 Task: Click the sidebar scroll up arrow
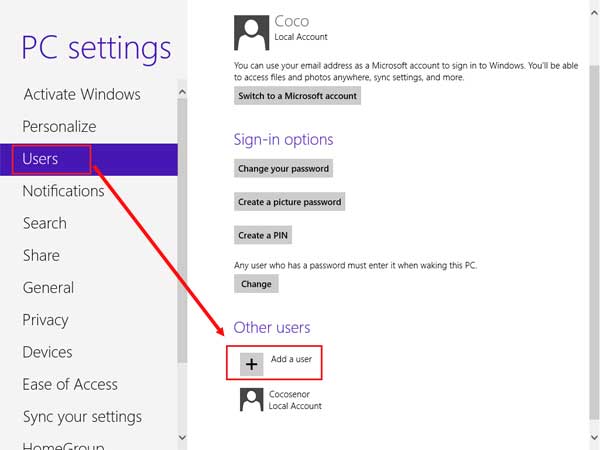pos(182,92)
